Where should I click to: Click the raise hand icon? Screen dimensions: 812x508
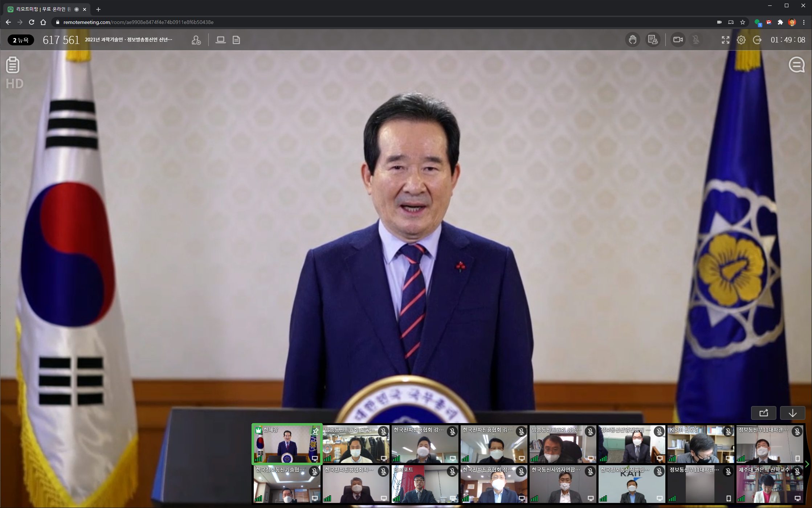pyautogui.click(x=632, y=40)
